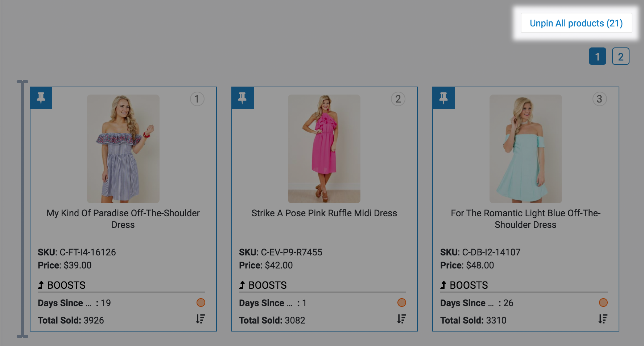Unpin the Romantic Light Blue dress
The image size is (644, 346).
click(x=443, y=98)
